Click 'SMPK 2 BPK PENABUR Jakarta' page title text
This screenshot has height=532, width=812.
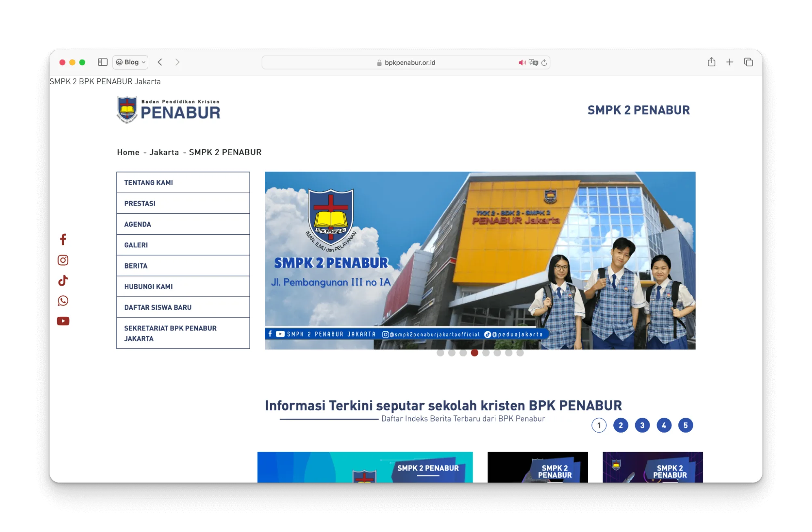point(105,81)
